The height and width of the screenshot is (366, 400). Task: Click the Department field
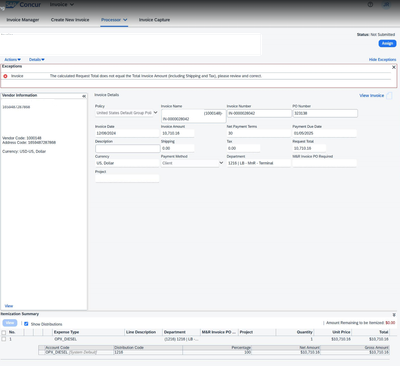tap(259, 163)
